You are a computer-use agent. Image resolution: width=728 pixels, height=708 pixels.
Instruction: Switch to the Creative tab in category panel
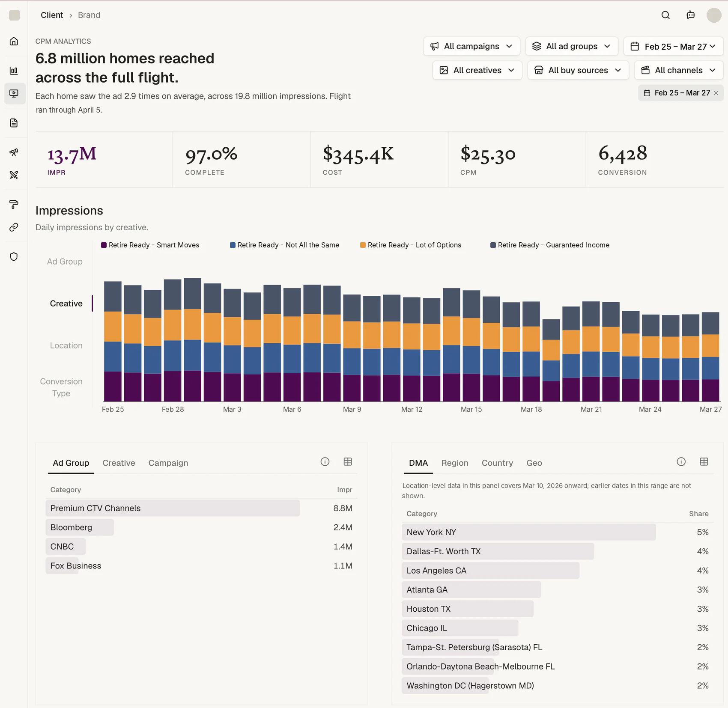(119, 463)
